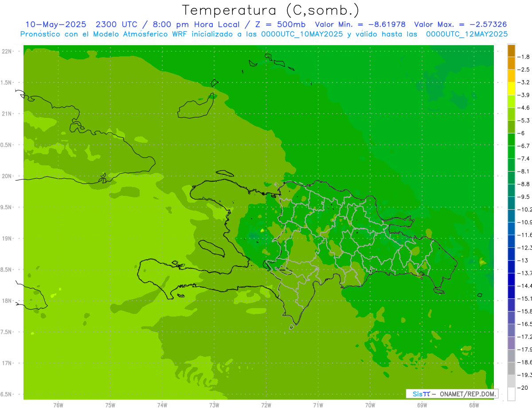This screenshot has width=532, height=411.
Task: Click the "74W" longitude axis label
Action: (x=162, y=405)
